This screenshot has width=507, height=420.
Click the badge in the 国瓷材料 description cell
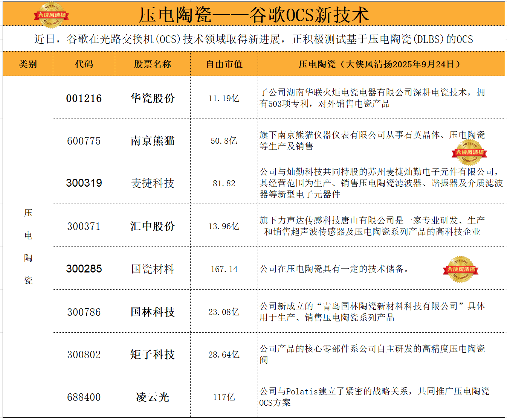tap(461, 269)
